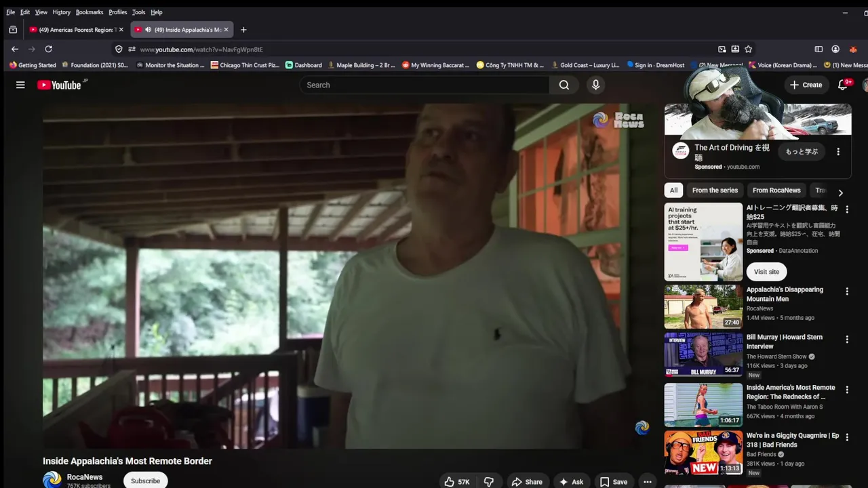This screenshot has width=868, height=488.
Task: Open Chicago Thin Crust Piz... bookmark
Action: pyautogui.click(x=245, y=65)
